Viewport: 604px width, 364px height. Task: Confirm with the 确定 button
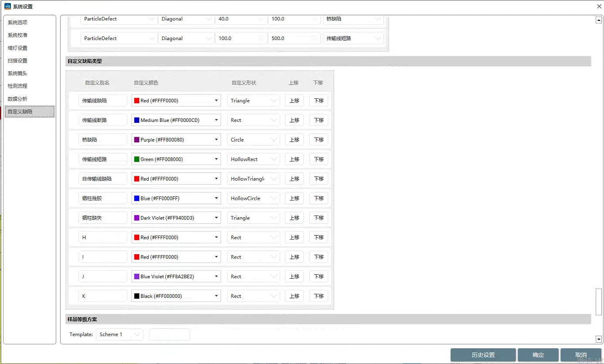(538, 355)
